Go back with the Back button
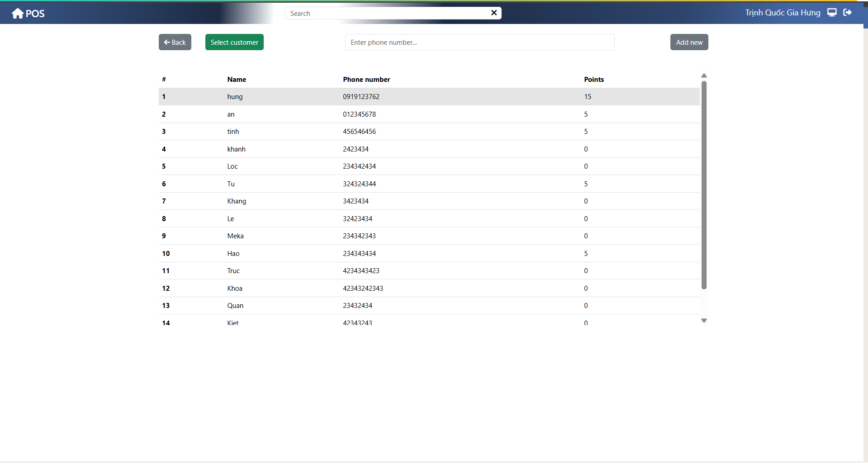Viewport: 868px width, 468px height. tap(175, 42)
